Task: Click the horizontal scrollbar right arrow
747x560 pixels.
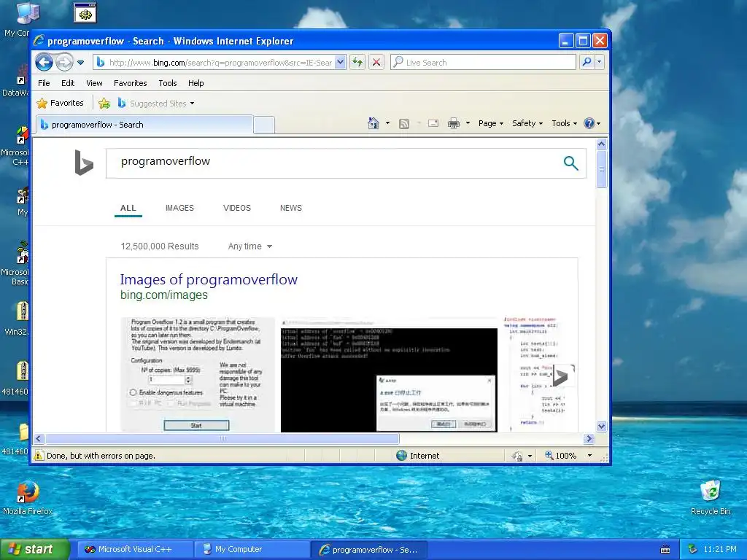Action: tap(589, 438)
